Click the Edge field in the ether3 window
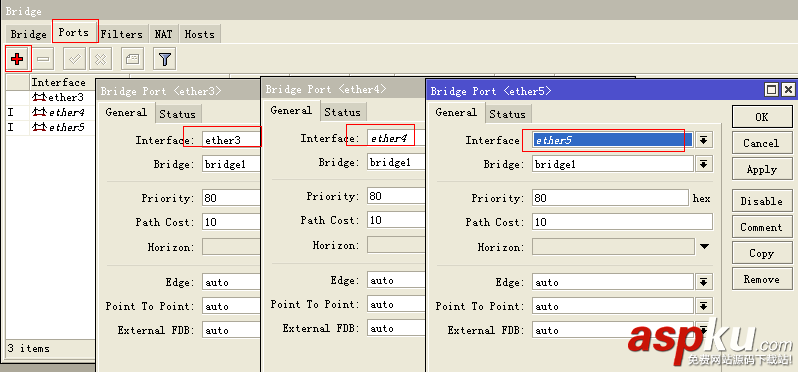Viewport: 798px width, 372px height. pos(231,282)
